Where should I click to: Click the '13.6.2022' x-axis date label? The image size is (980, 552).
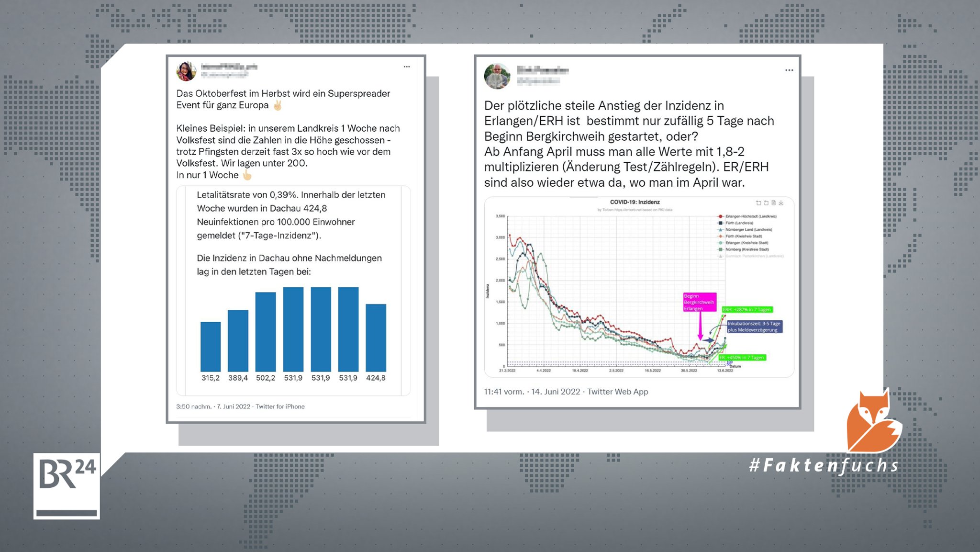pyautogui.click(x=725, y=371)
